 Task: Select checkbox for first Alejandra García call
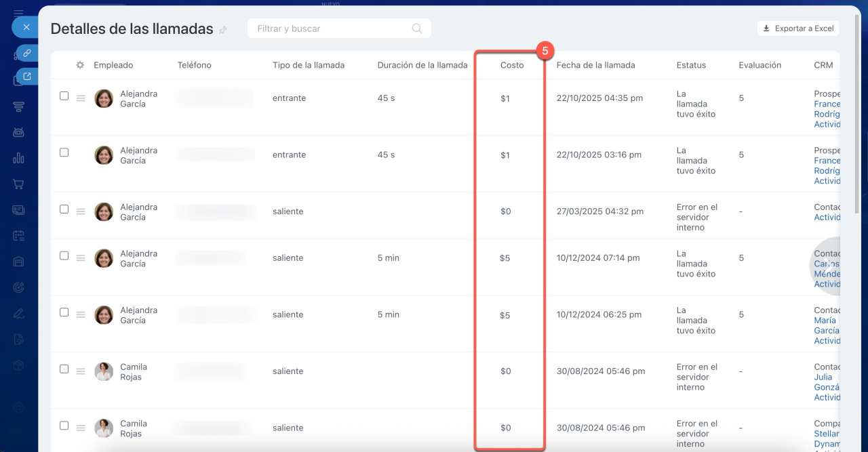pos(64,96)
